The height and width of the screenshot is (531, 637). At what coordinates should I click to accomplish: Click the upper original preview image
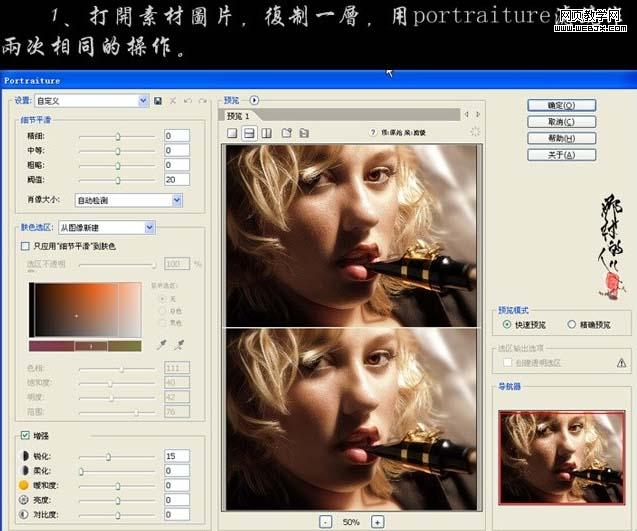[x=351, y=236]
